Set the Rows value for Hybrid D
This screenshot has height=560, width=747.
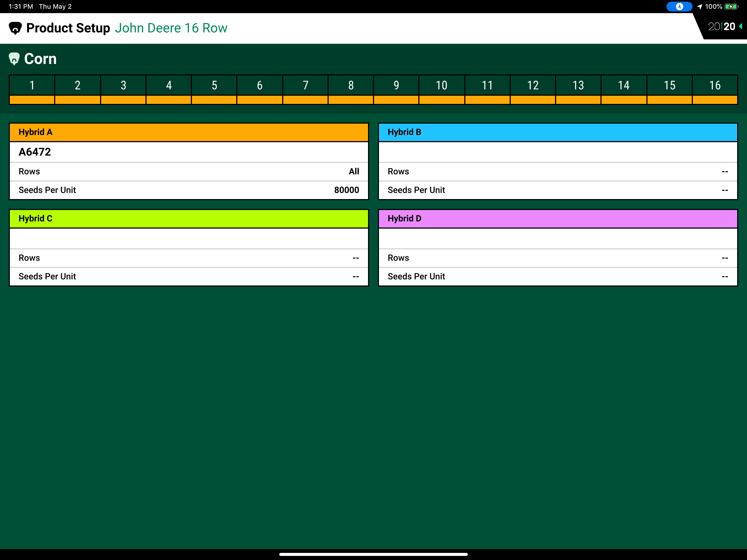coord(558,258)
